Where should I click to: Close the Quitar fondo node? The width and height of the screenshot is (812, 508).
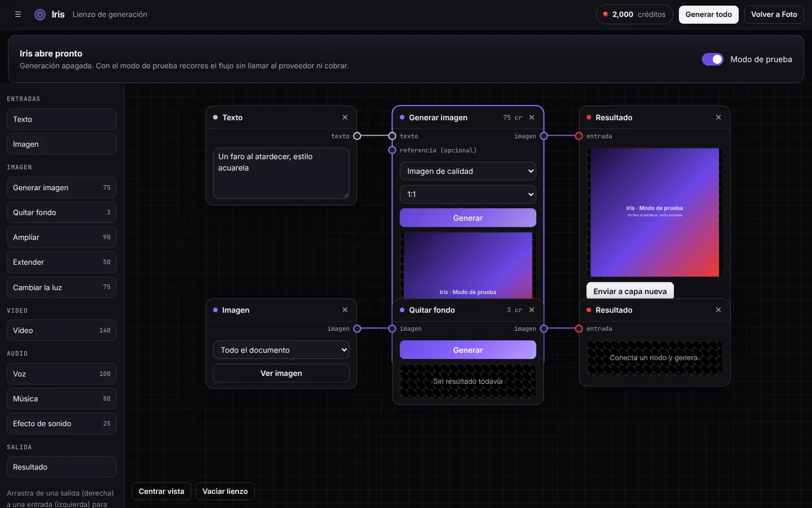[x=532, y=310]
